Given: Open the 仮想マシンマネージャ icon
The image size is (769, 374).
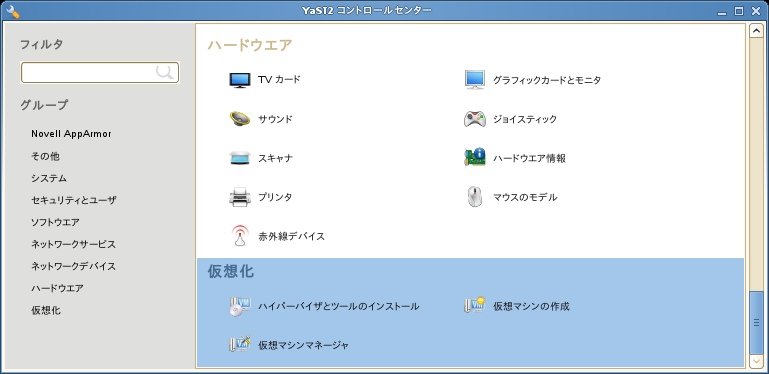Looking at the screenshot, I should tap(239, 345).
